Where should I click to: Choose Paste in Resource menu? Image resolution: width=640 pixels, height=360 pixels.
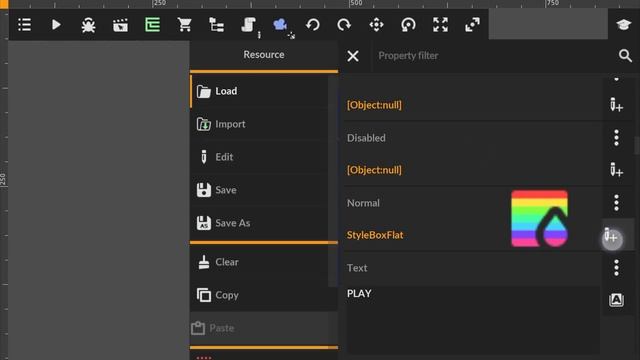click(264, 328)
